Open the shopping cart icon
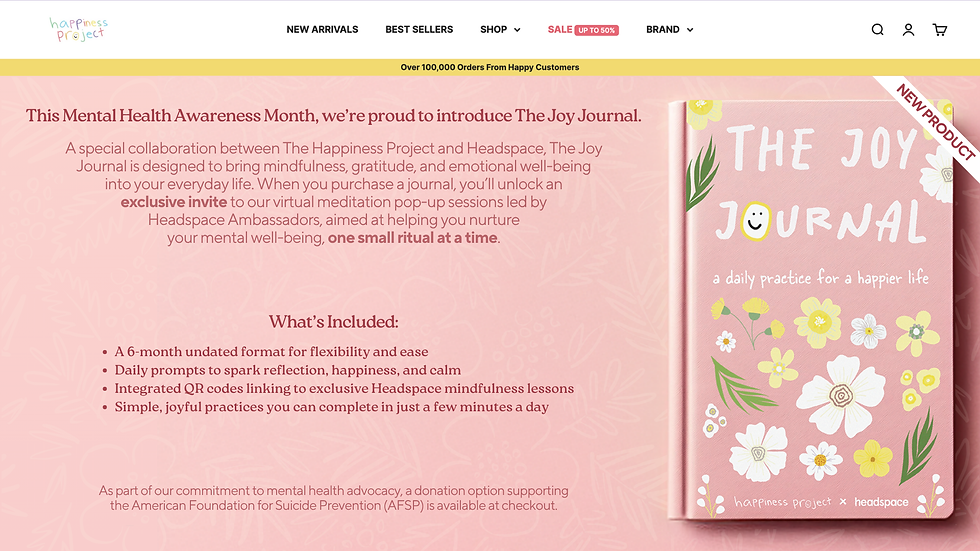The image size is (980, 551). 939,29
